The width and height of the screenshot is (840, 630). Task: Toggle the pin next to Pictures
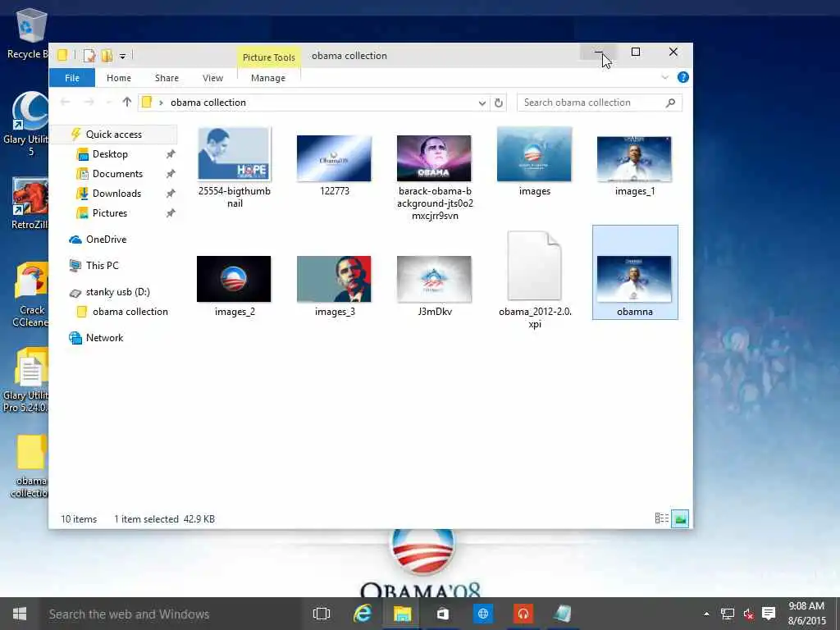pyautogui.click(x=171, y=213)
